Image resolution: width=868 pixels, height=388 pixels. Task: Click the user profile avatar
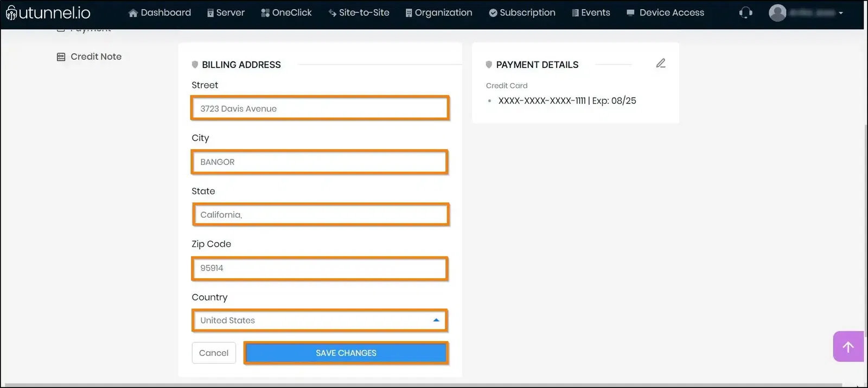coord(777,12)
